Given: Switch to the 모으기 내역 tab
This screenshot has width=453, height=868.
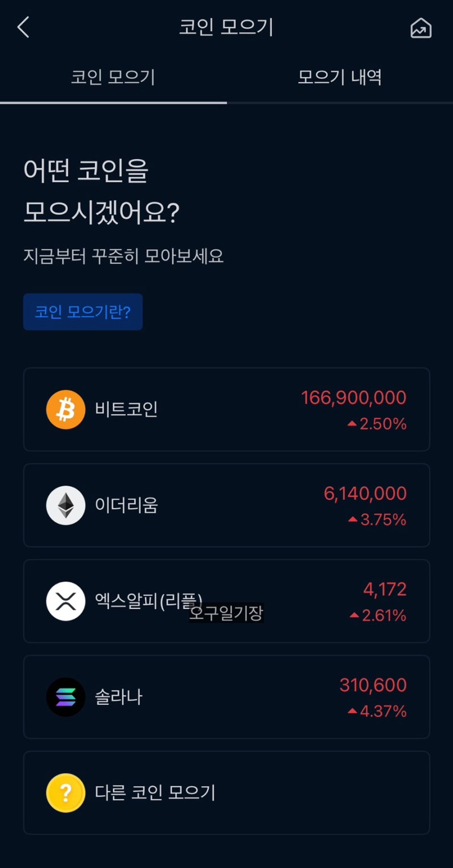Looking at the screenshot, I should coord(339,78).
